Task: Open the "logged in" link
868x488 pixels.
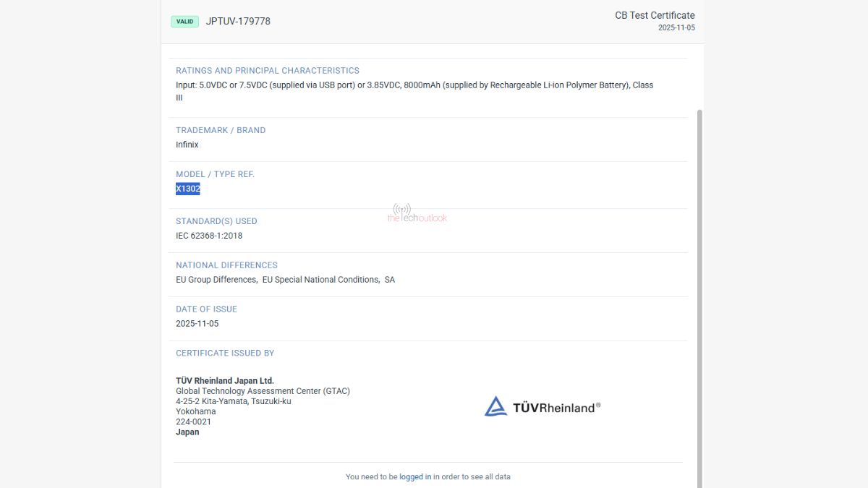Action: (x=415, y=476)
